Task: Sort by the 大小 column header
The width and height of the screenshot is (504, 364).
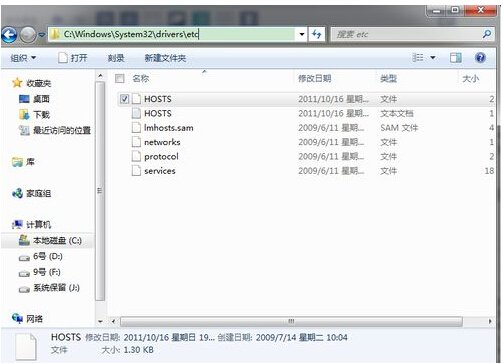Action: 471,79
